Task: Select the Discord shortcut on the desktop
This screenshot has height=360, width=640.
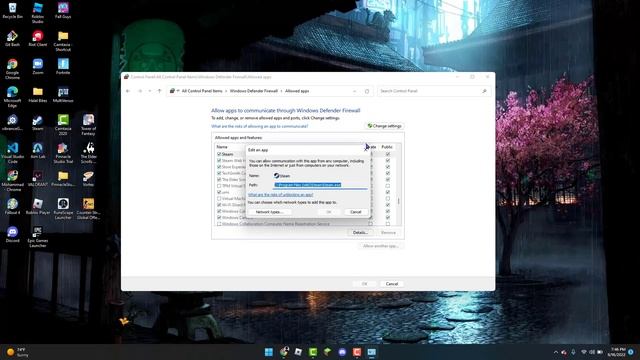Action: pyautogui.click(x=12, y=235)
